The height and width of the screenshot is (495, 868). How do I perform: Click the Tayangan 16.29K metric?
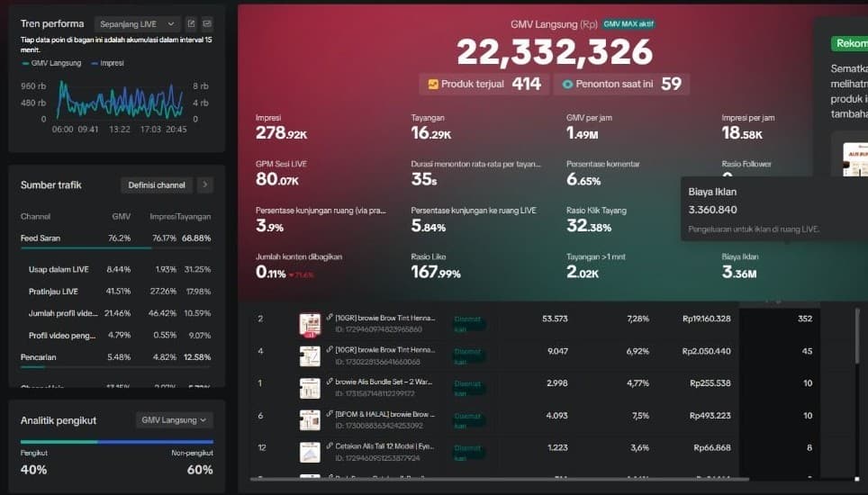click(431, 128)
